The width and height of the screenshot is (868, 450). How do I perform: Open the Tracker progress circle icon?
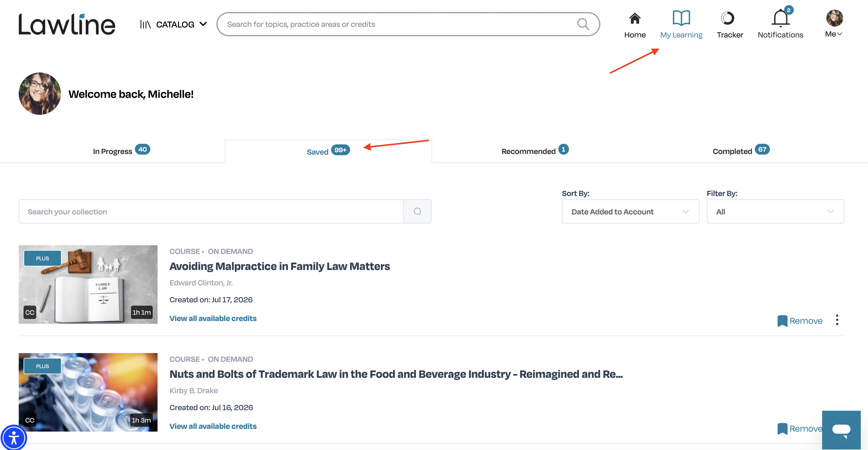click(727, 18)
